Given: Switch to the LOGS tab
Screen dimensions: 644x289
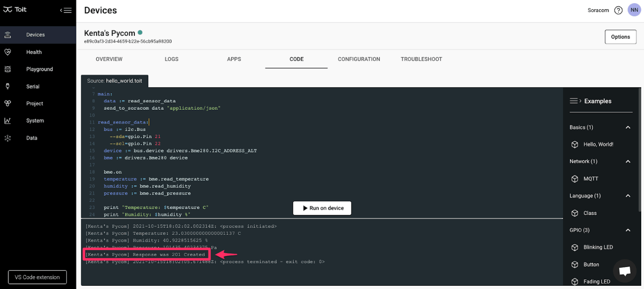Looking at the screenshot, I should 172,59.
